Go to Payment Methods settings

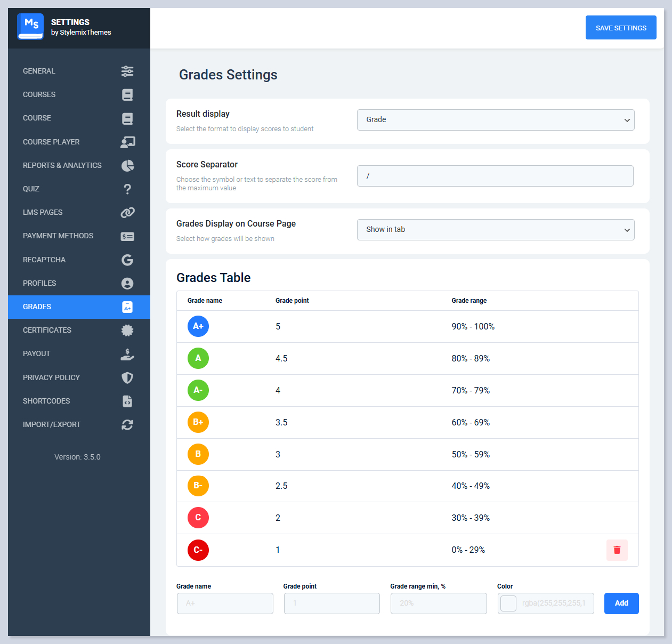point(58,236)
